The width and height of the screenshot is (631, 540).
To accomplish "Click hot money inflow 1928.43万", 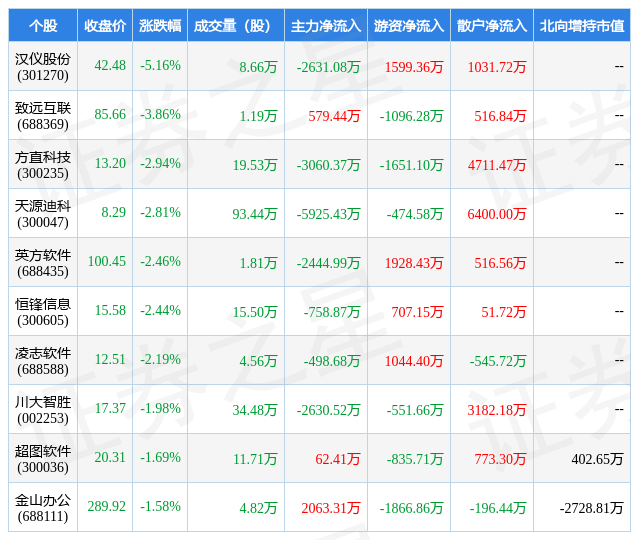I will [x=414, y=263].
